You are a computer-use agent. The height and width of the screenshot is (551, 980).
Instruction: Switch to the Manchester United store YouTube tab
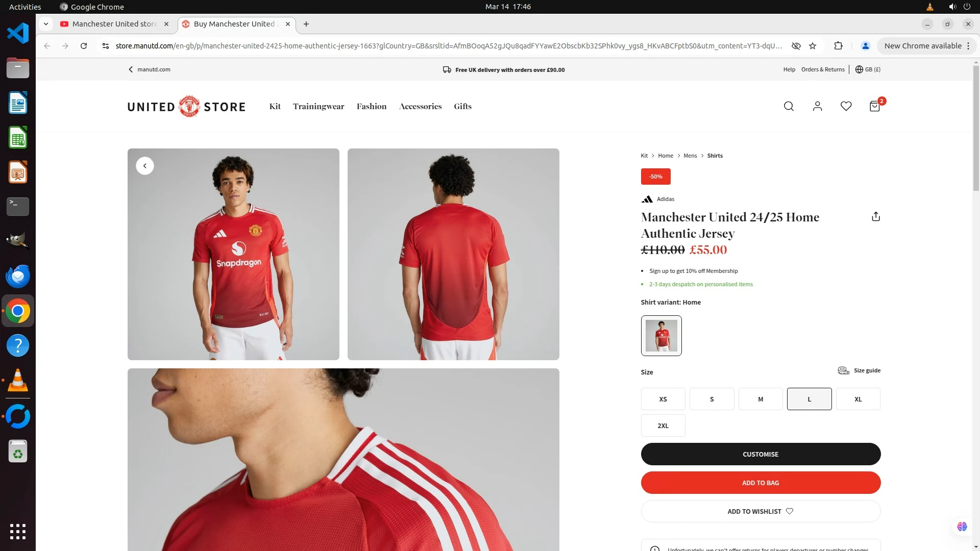114,24
